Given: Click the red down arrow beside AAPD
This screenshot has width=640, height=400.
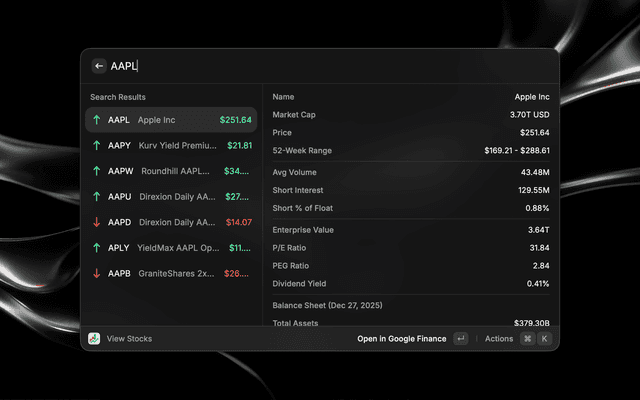Looking at the screenshot, I should (97, 222).
